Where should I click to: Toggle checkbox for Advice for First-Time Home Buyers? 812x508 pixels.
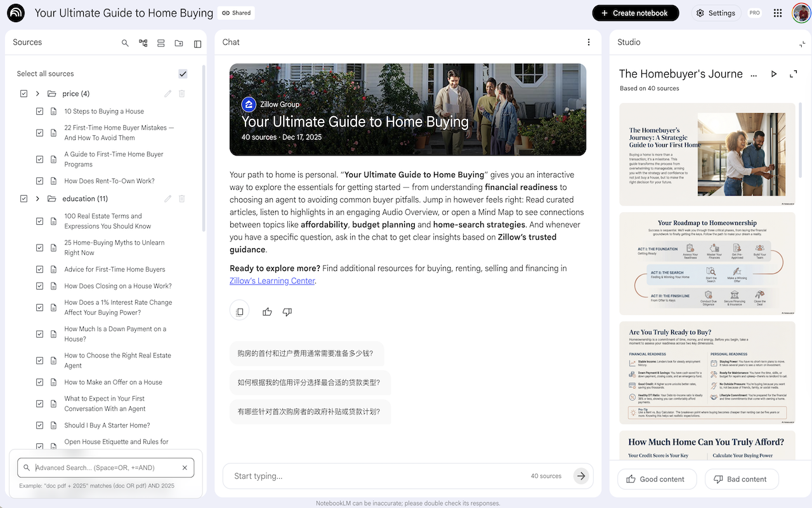[x=39, y=269]
